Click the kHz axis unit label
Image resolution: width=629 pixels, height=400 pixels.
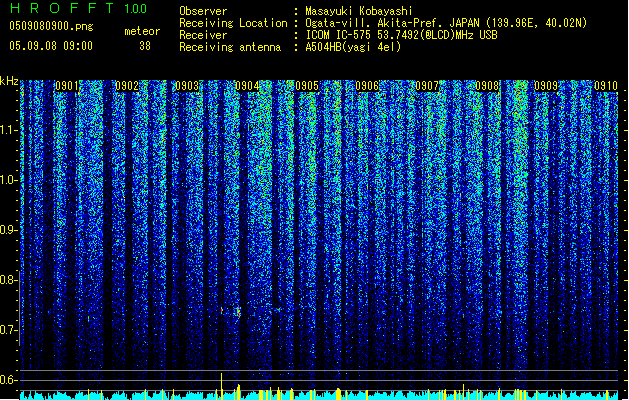[9, 81]
